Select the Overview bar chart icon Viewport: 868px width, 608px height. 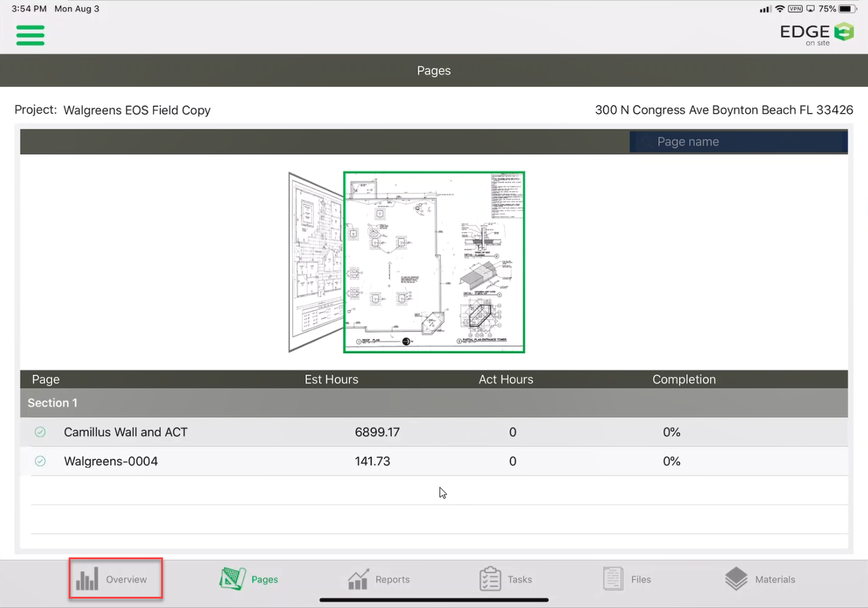(87, 579)
